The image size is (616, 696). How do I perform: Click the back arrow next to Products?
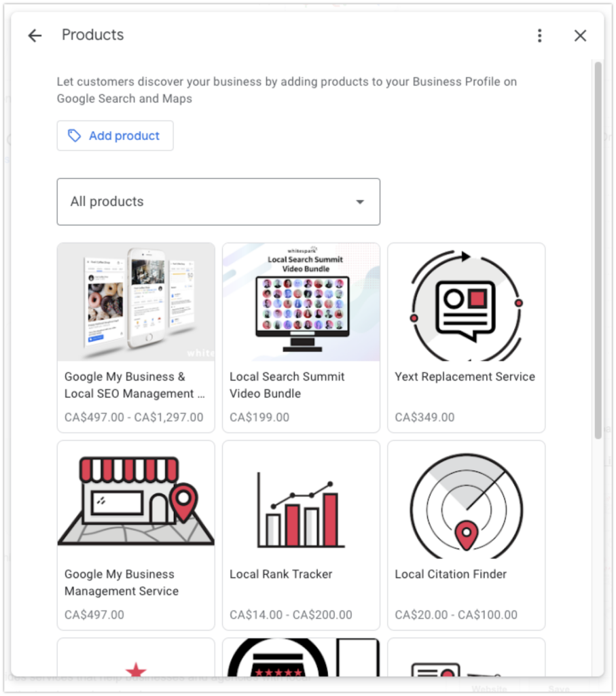[35, 35]
